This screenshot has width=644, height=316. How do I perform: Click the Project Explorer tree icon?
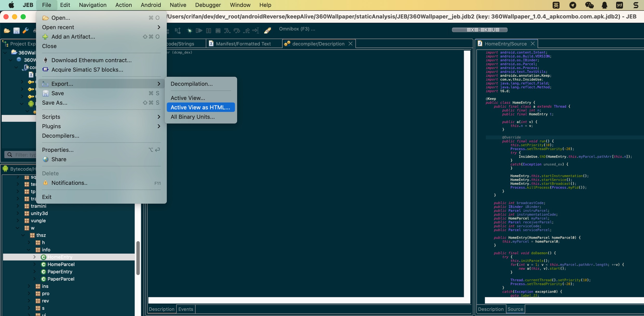[5, 44]
